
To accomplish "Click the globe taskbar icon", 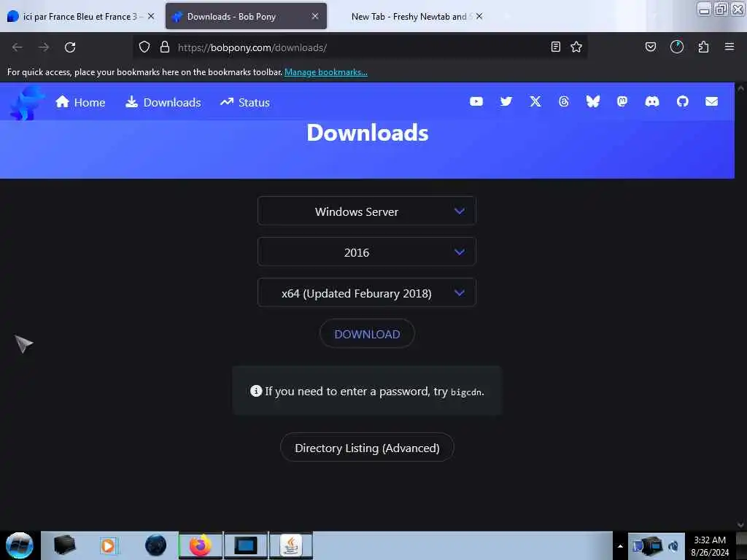I will pos(155,545).
